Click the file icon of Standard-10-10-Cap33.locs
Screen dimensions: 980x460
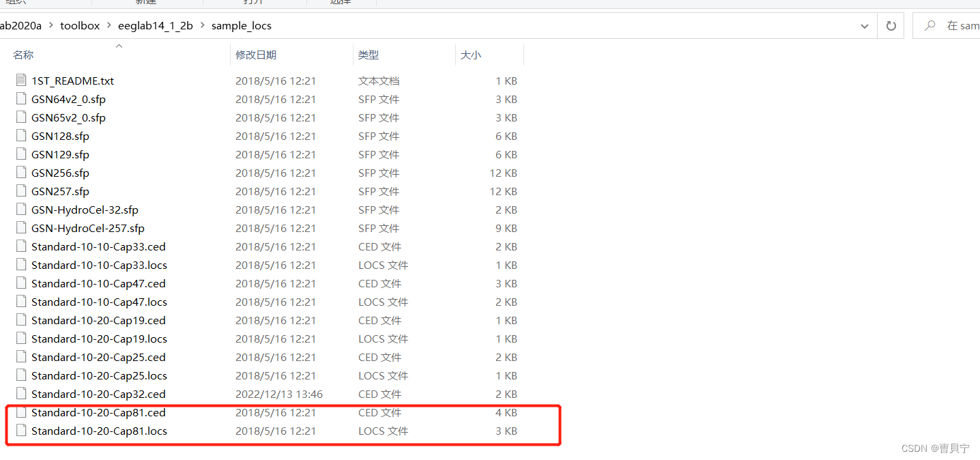pyautogui.click(x=20, y=265)
